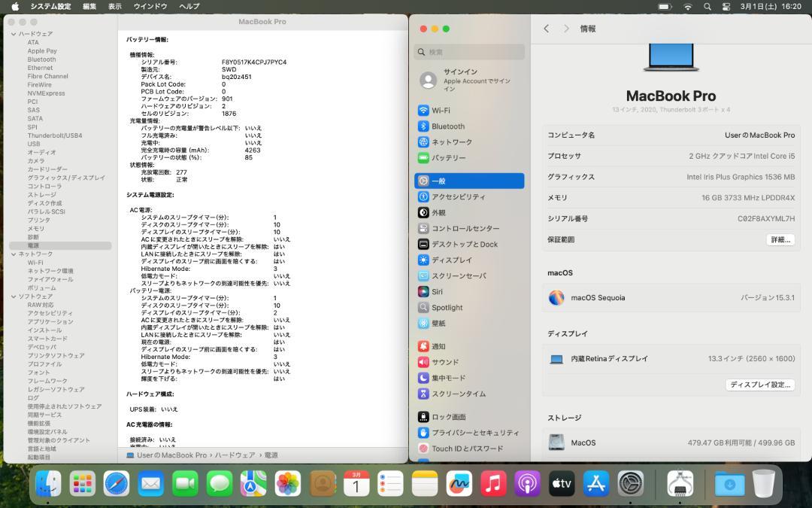Select アプリケーション under software

tap(50, 322)
